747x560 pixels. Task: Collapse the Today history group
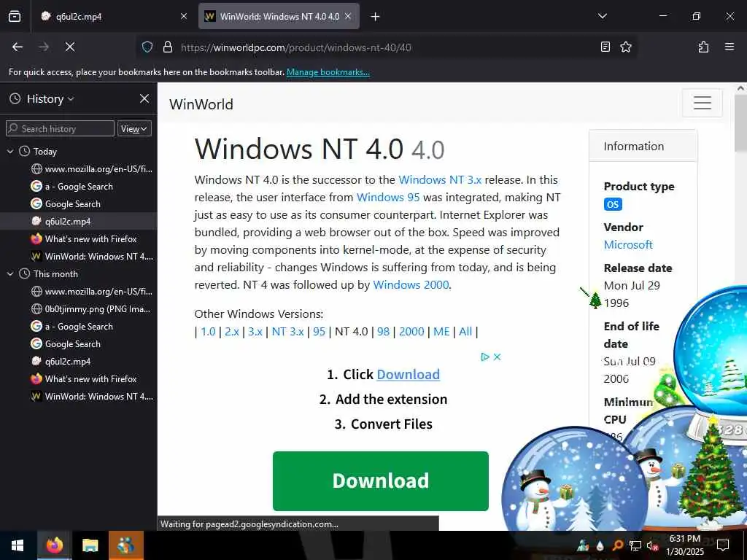10,152
